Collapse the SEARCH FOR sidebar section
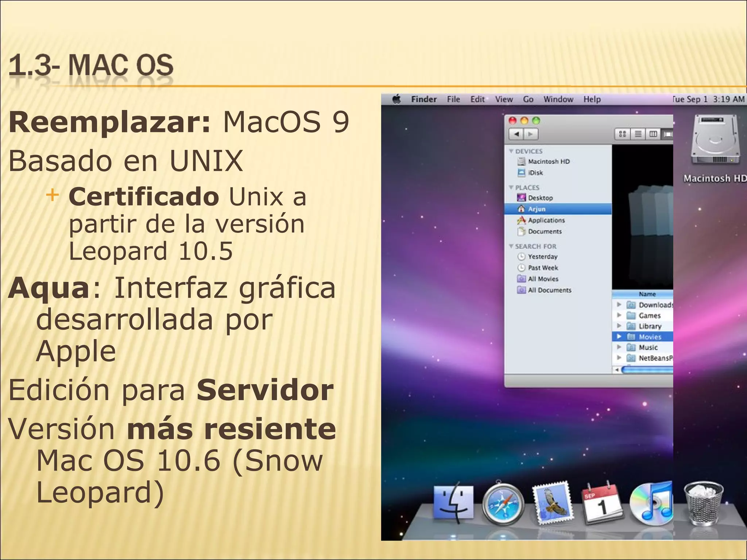Screen dimensions: 747x560 pos(511,246)
